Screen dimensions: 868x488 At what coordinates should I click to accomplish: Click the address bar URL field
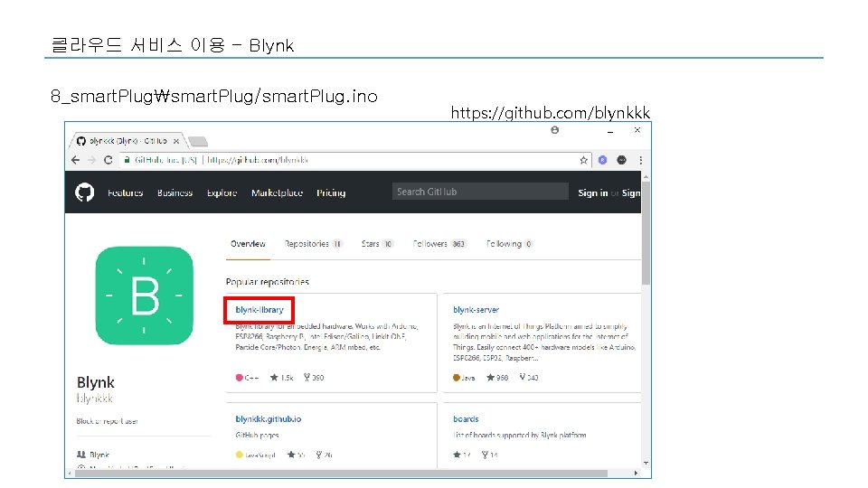pos(354,160)
